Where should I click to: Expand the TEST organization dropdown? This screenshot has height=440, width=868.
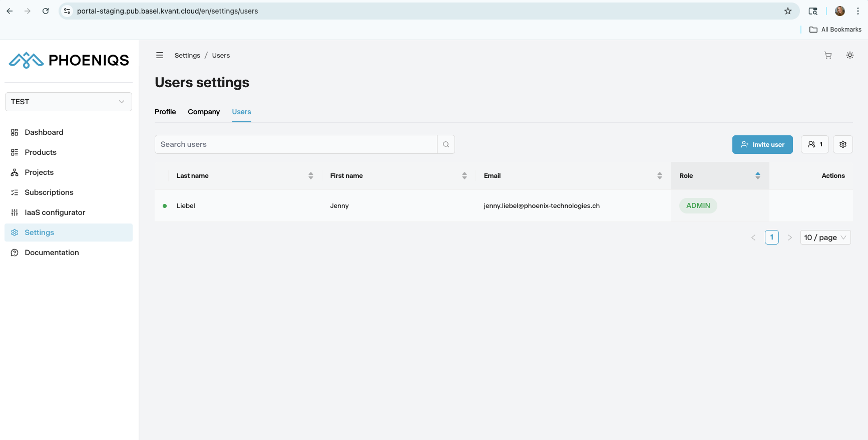pos(69,102)
